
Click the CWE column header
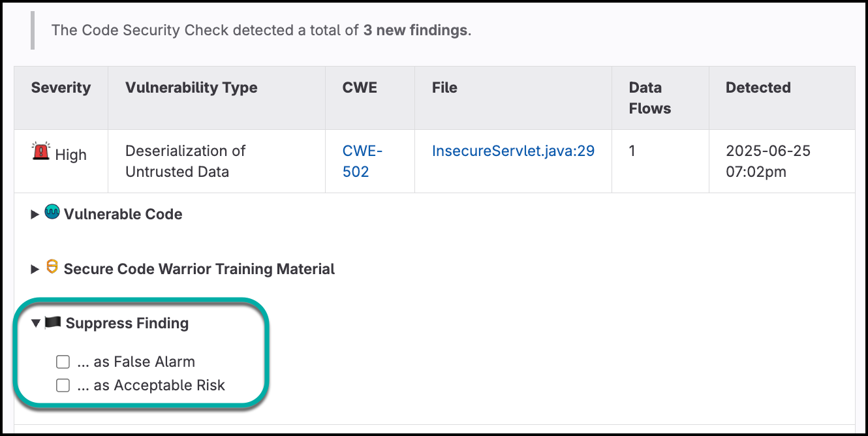[x=360, y=87]
